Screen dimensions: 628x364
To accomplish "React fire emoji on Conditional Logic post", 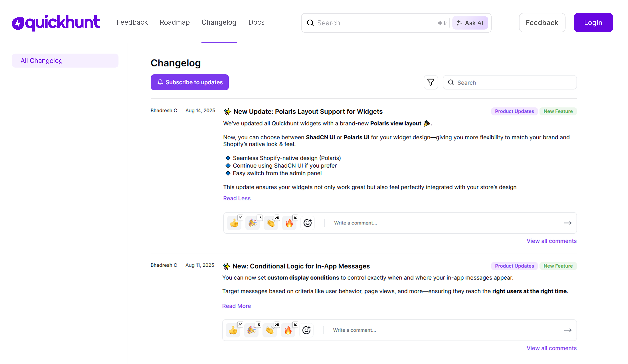I will (x=288, y=330).
